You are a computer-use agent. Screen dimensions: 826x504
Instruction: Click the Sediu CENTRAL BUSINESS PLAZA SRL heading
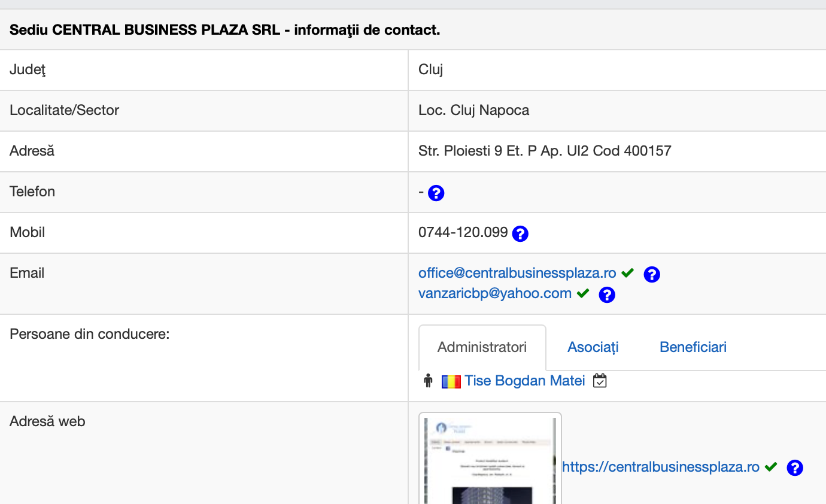[x=224, y=30]
